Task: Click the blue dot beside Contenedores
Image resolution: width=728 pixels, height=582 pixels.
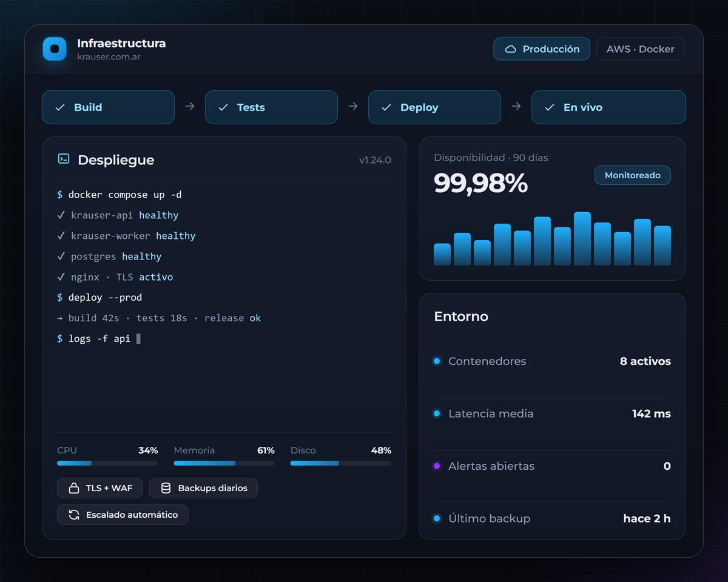Action: 437,361
